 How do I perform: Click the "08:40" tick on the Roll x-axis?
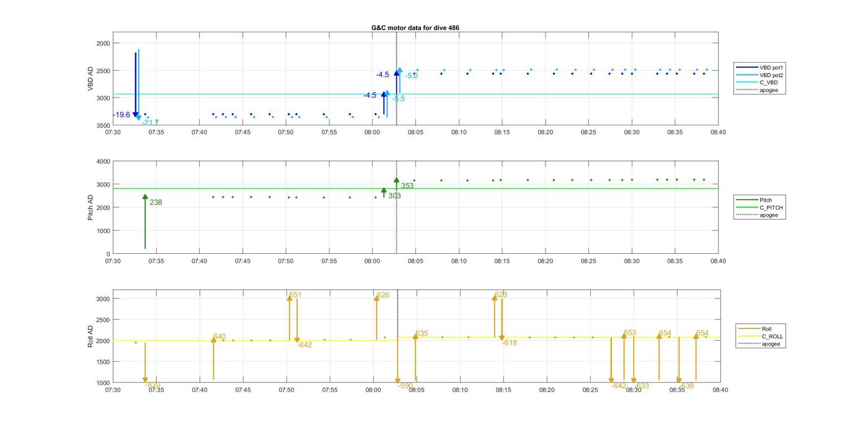(720, 390)
